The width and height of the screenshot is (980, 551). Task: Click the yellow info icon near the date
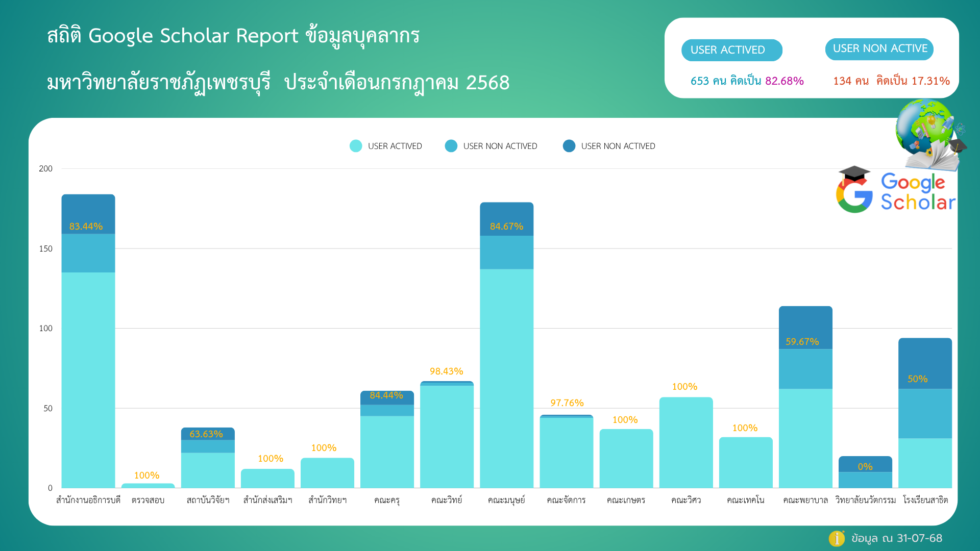click(837, 538)
